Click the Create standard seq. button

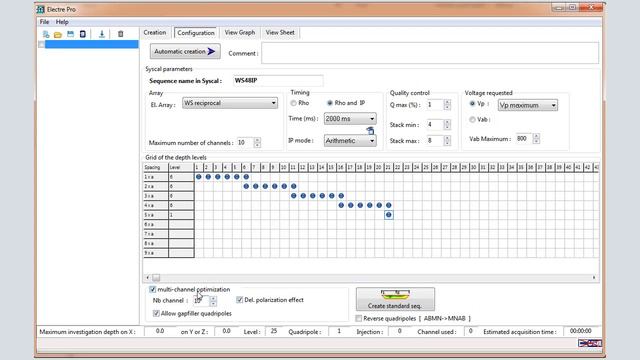(395, 299)
